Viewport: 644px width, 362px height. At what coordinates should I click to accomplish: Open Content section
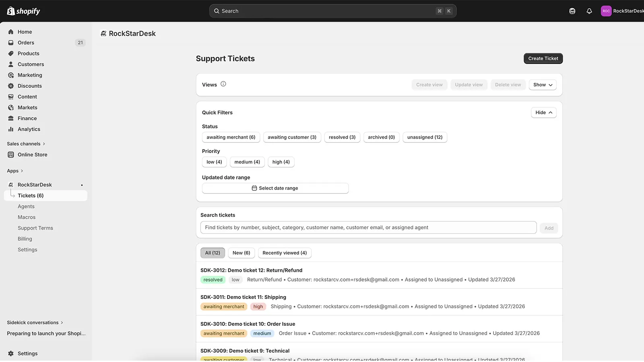click(x=27, y=97)
